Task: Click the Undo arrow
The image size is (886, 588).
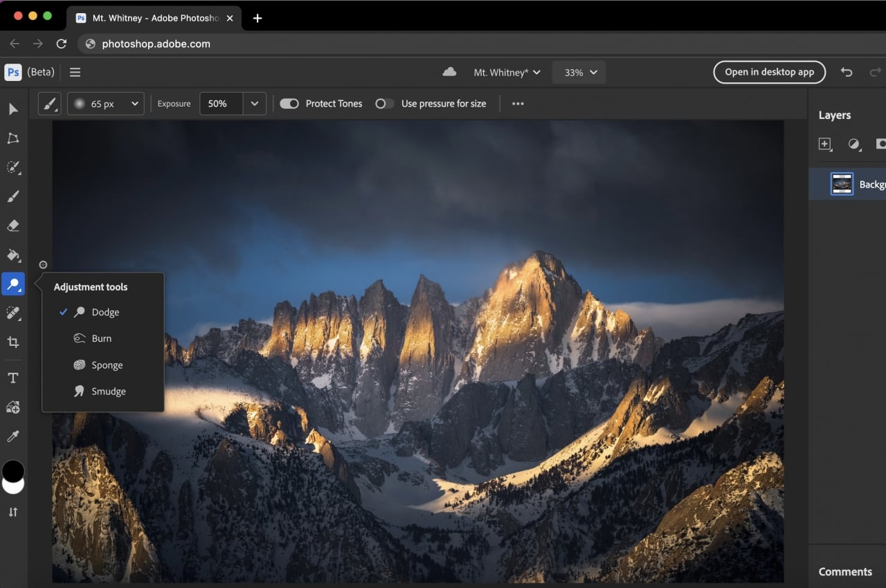Action: (x=846, y=72)
